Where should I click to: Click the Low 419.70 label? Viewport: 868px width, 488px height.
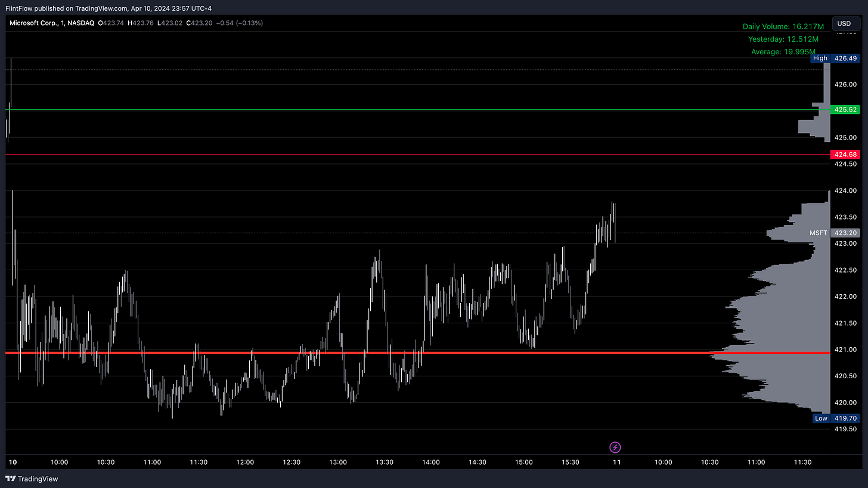tap(837, 418)
